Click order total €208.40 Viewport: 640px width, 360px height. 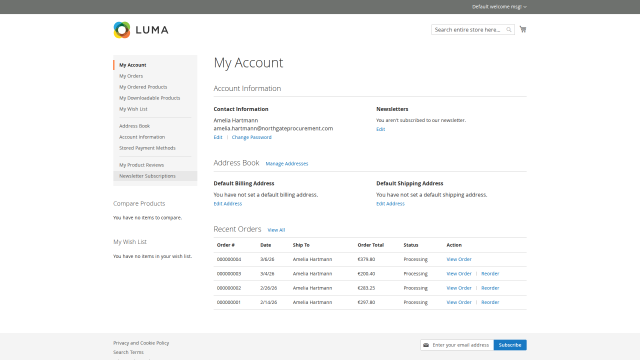(366, 274)
